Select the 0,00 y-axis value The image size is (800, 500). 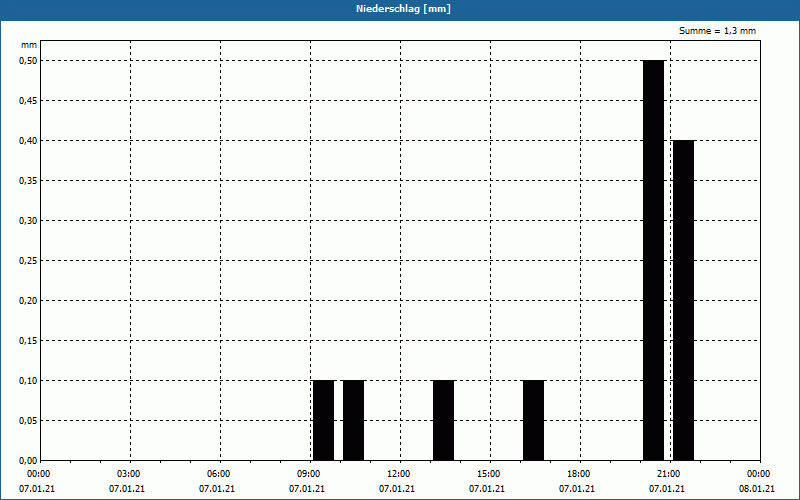pos(28,461)
